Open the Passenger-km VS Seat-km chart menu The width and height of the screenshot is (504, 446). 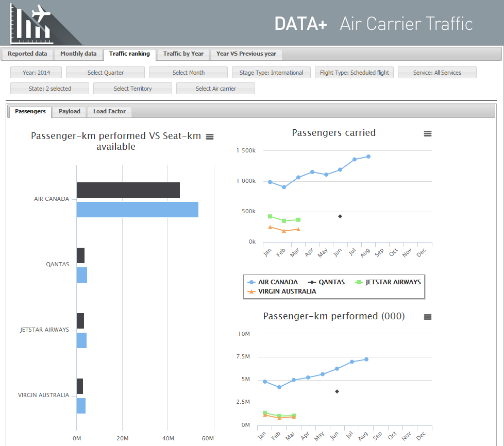point(210,137)
